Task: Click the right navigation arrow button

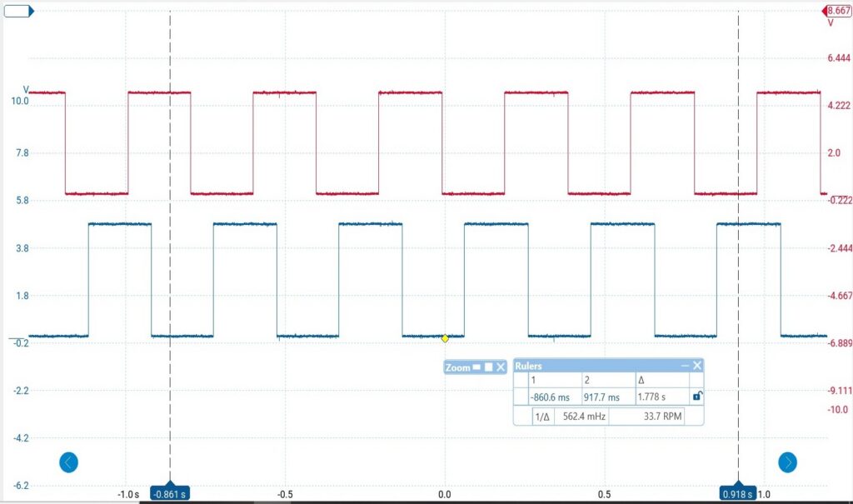Action: (x=787, y=462)
